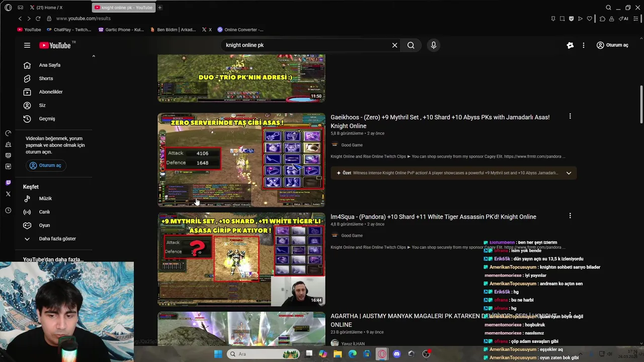Click the Opera heart bookmark icon

click(589, 19)
